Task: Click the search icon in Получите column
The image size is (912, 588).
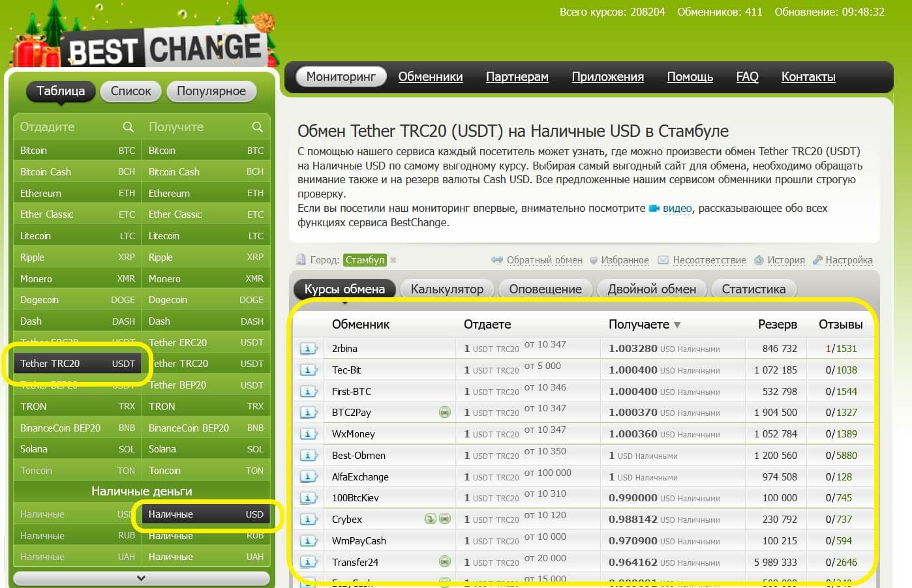Action: pos(257,126)
